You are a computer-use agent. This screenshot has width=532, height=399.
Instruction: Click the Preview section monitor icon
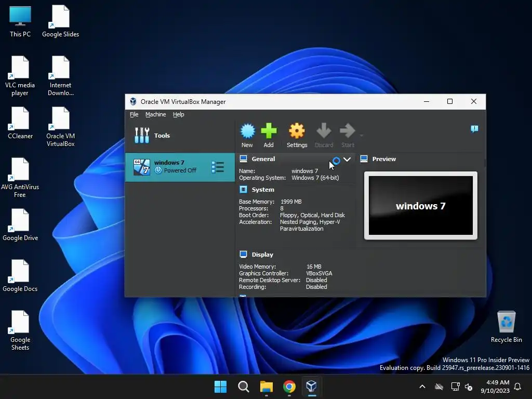[x=364, y=158]
